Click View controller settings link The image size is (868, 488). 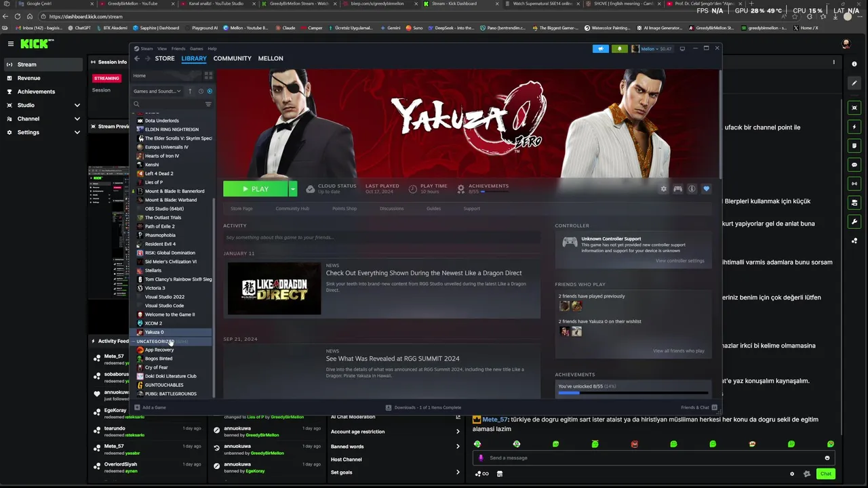(x=679, y=261)
